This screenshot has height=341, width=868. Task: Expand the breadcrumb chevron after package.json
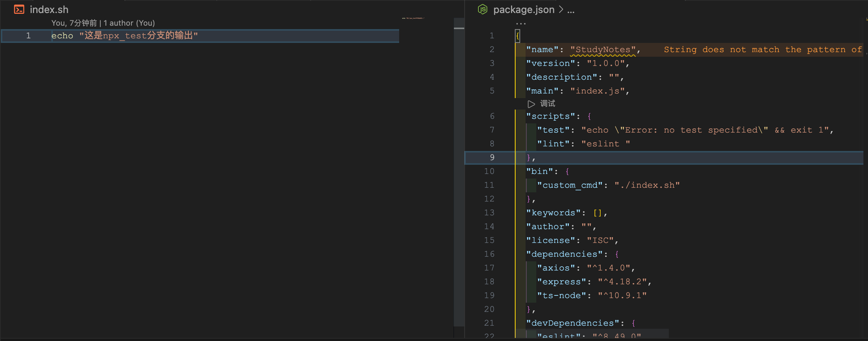click(x=561, y=10)
